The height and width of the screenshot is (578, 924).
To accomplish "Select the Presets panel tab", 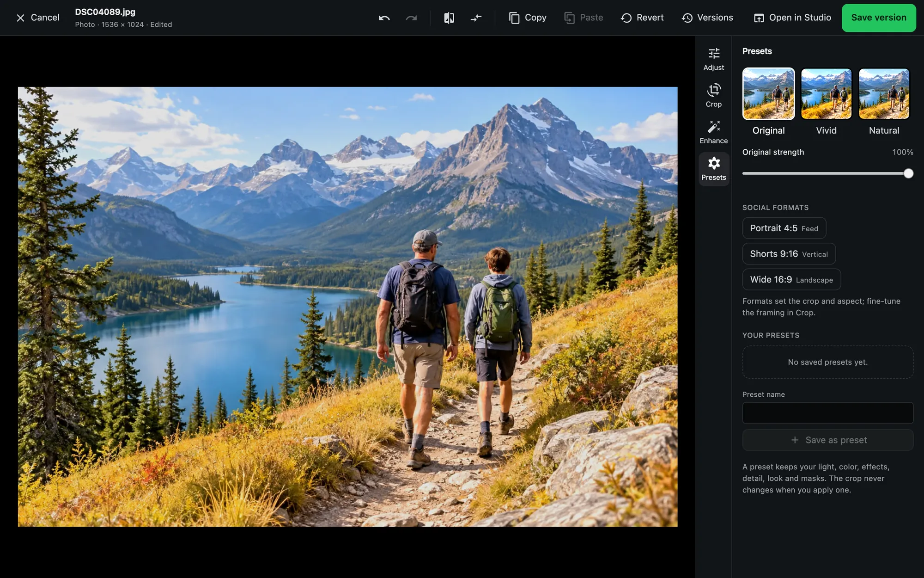I will 714,169.
